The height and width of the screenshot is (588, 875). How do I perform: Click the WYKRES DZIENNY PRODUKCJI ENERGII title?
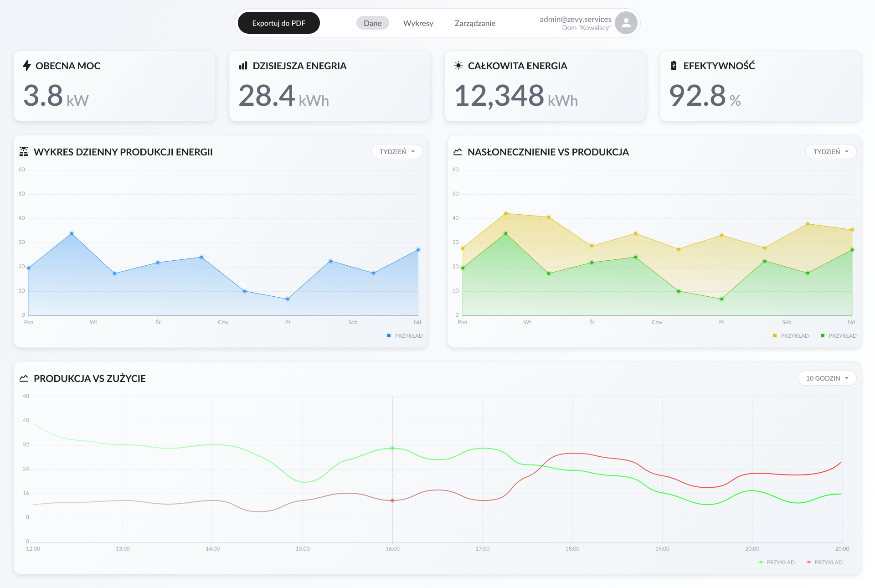pyautogui.click(x=123, y=152)
